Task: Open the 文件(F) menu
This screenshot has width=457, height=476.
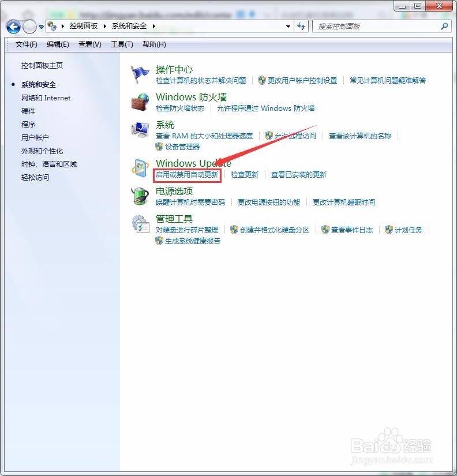Action: click(x=27, y=44)
